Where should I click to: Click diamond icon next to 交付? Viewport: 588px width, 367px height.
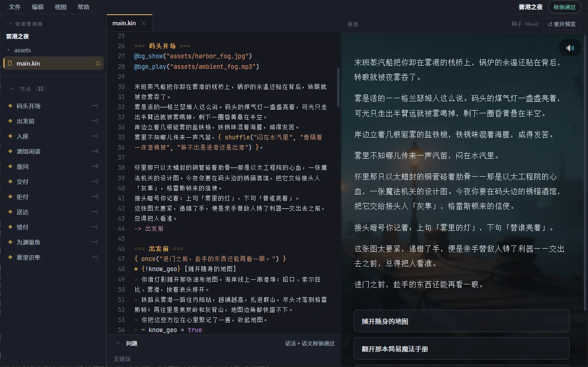[x=10, y=182]
